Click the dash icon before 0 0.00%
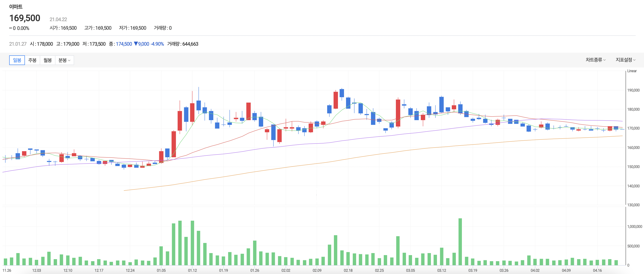Image resolution: width=644 pixels, height=274 pixels. tap(11, 28)
